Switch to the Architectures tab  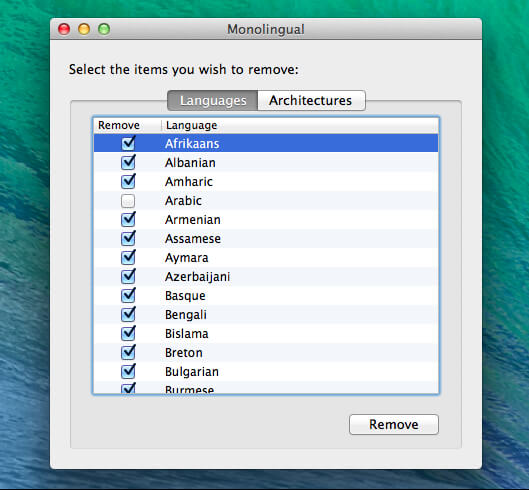click(311, 101)
